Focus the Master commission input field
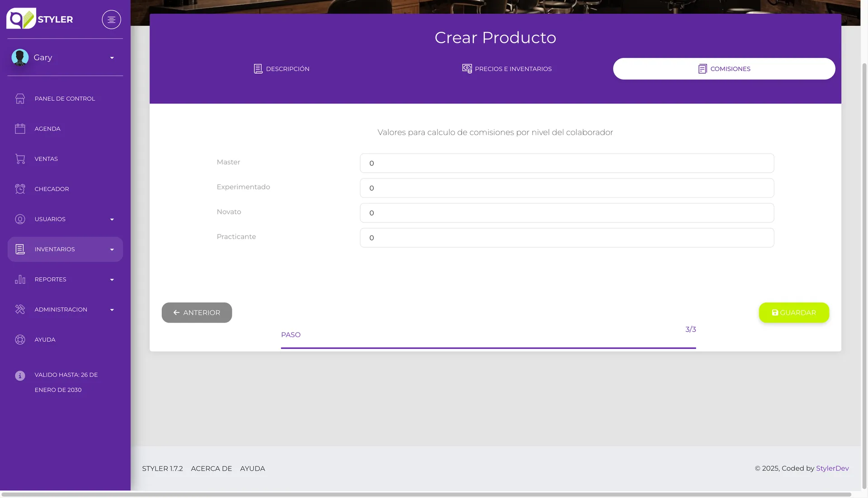The width and height of the screenshot is (868, 498). [x=567, y=163]
